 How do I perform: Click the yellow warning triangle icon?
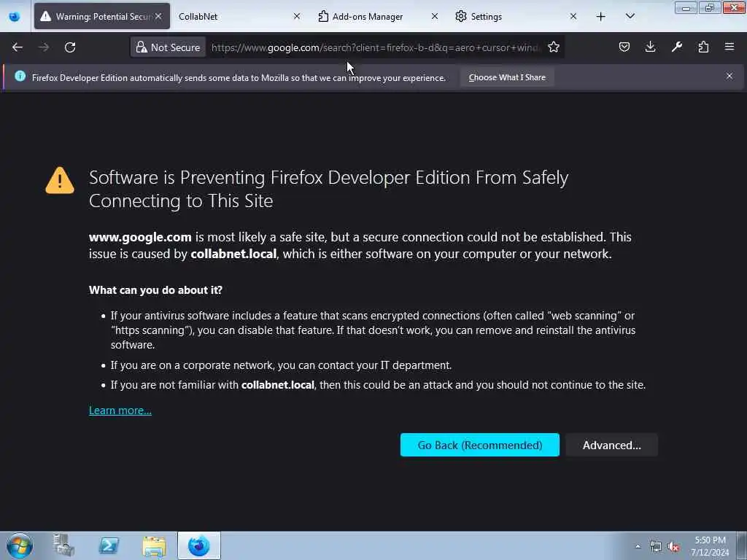tap(60, 181)
